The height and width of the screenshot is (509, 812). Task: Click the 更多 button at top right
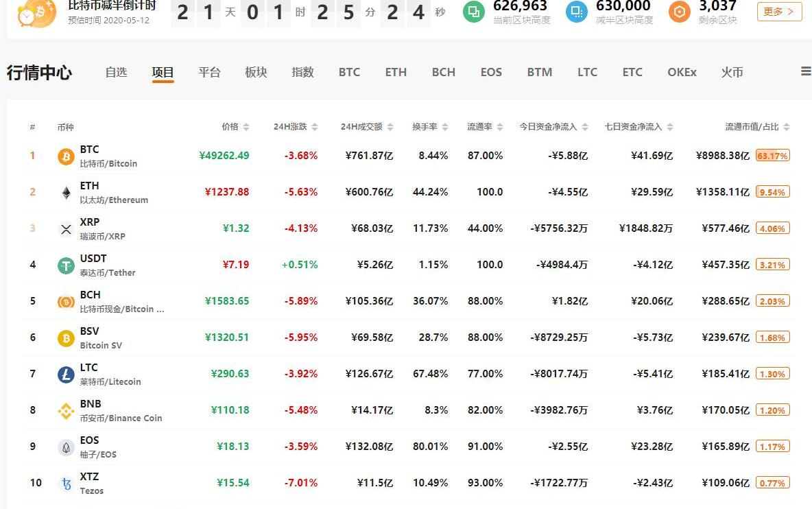[779, 12]
